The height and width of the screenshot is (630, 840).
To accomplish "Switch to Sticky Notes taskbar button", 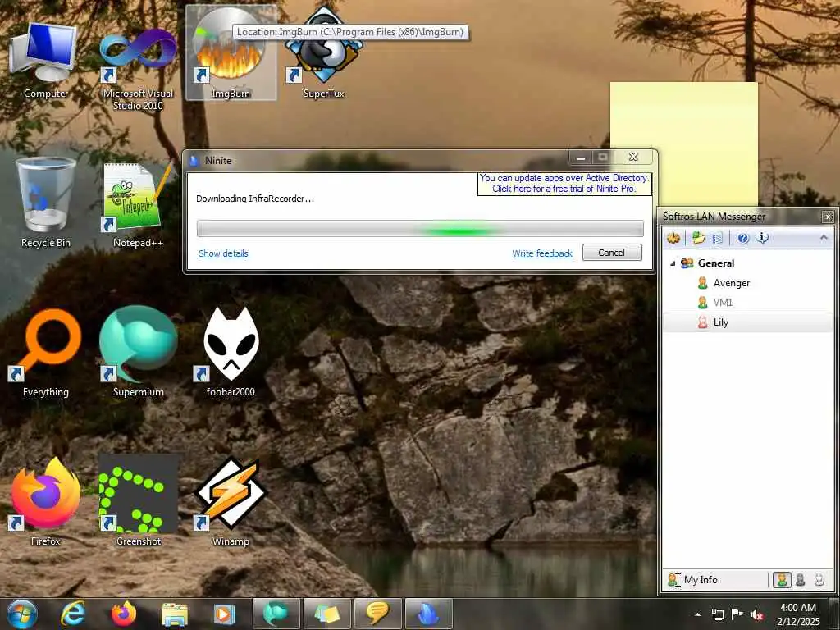I will (x=326, y=614).
